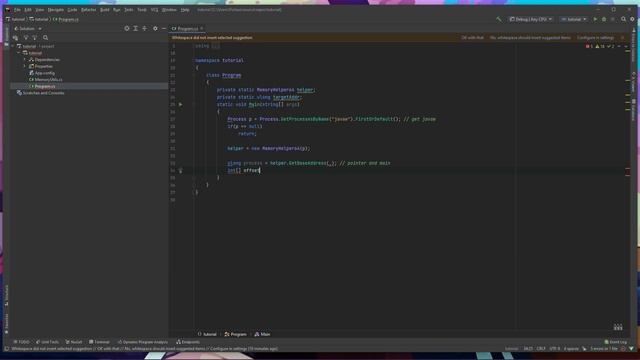Open the TODO tool window
This screenshot has width=640, height=360.
pos(22,342)
